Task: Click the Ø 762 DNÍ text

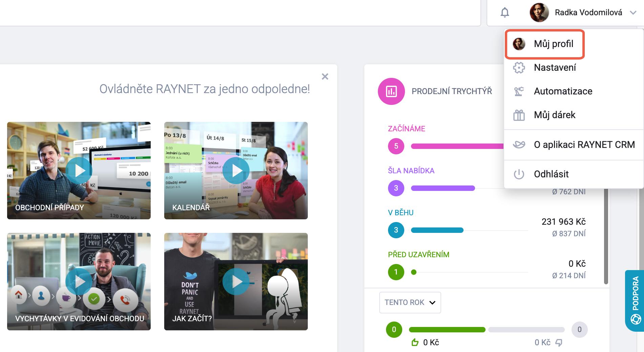Action: (x=569, y=192)
